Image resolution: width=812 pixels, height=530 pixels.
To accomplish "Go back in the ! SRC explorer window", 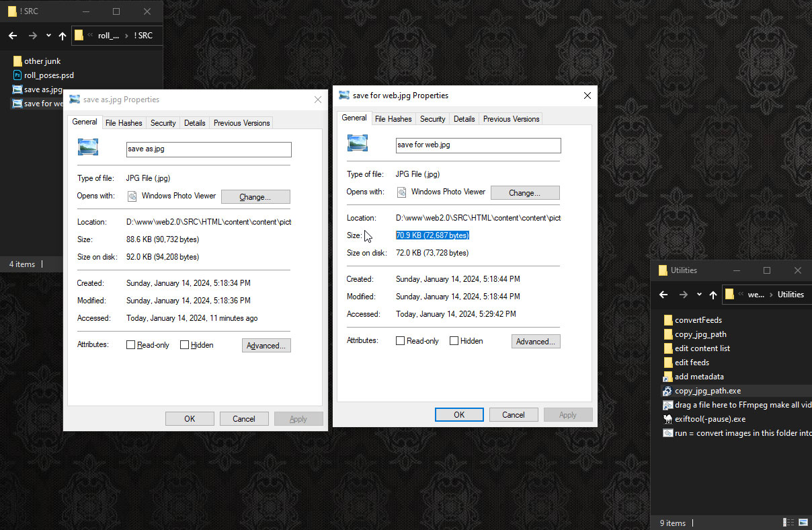I will (x=13, y=36).
